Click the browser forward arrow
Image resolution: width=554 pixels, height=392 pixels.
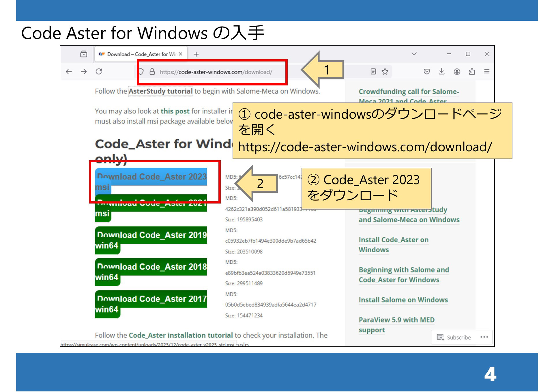pos(84,72)
